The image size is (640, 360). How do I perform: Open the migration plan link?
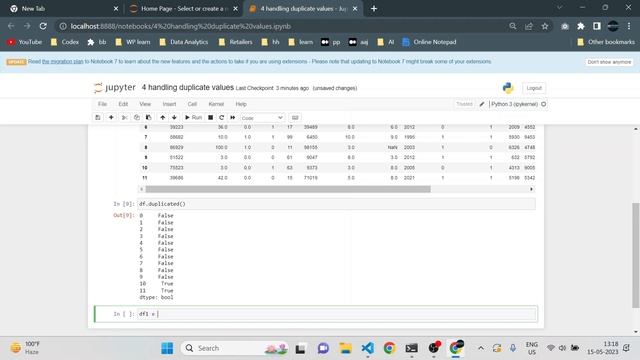pos(62,62)
